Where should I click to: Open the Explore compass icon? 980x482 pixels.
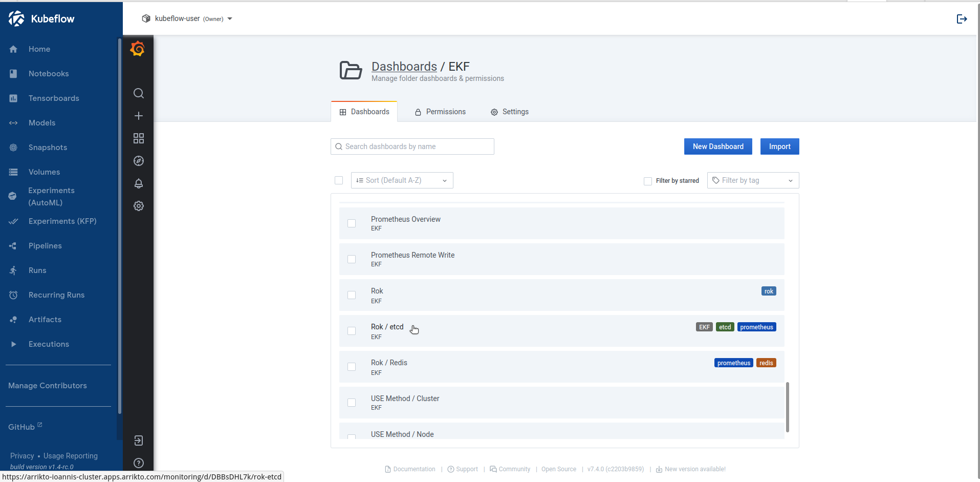(x=139, y=161)
